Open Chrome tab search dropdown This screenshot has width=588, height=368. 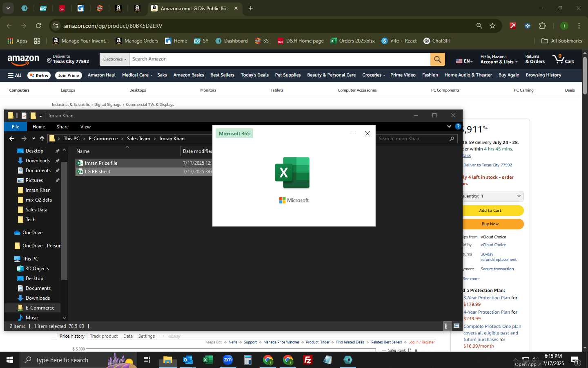[x=8, y=8]
